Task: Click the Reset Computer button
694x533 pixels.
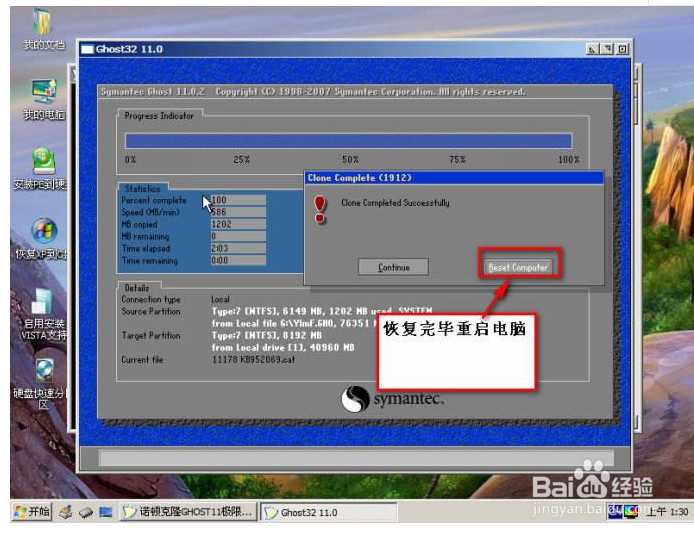Action: pos(518,267)
